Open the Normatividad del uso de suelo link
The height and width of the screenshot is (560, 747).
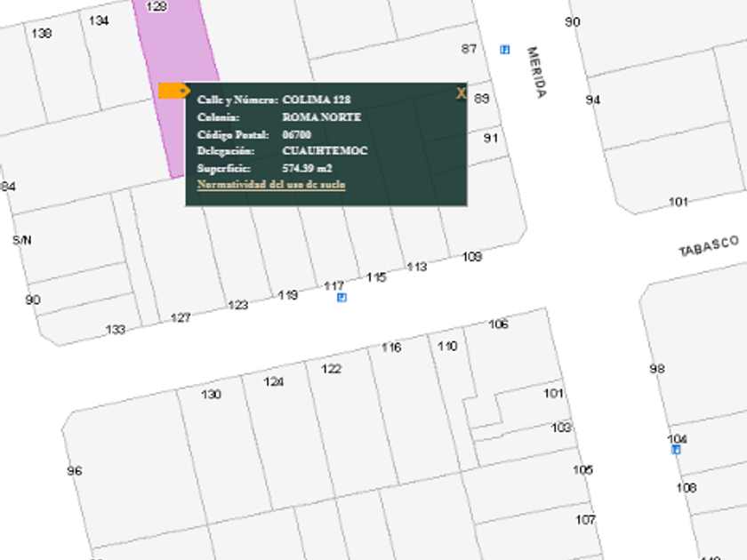(x=270, y=185)
